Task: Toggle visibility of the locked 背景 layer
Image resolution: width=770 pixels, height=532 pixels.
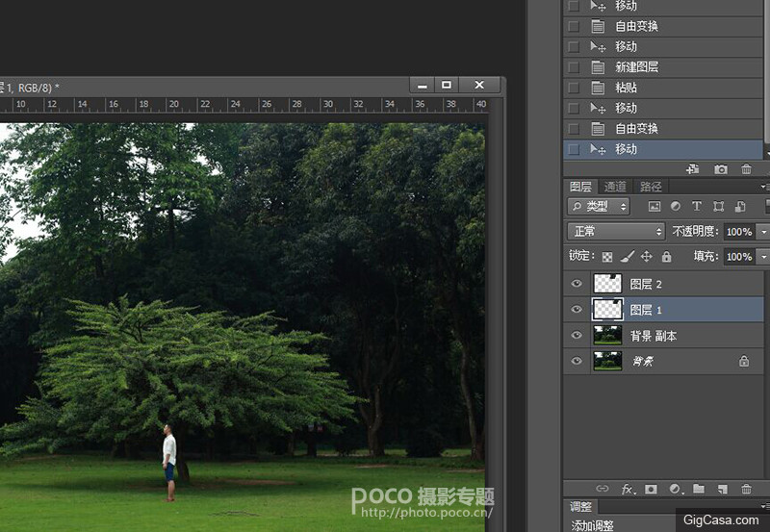Action: 577,361
